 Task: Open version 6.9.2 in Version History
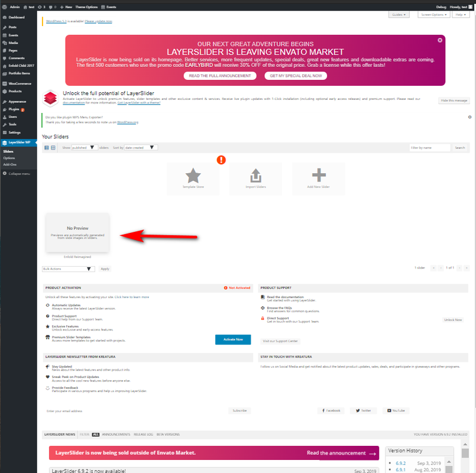click(400, 464)
